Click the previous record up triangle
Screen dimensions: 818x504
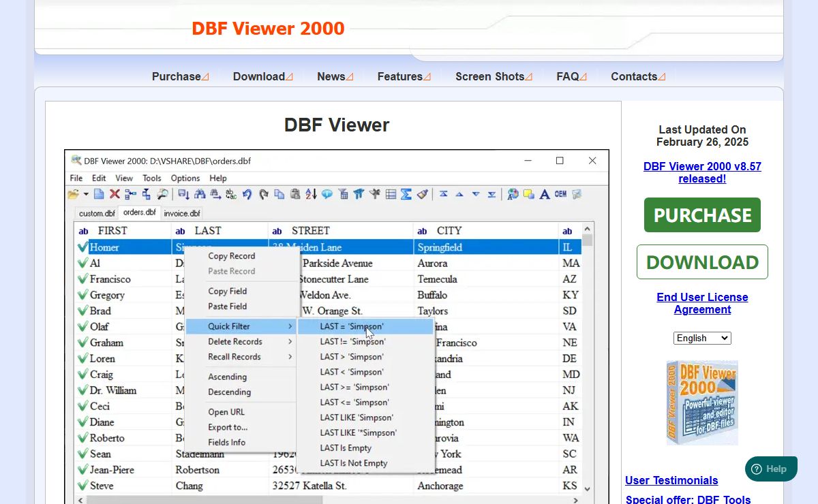(x=459, y=194)
